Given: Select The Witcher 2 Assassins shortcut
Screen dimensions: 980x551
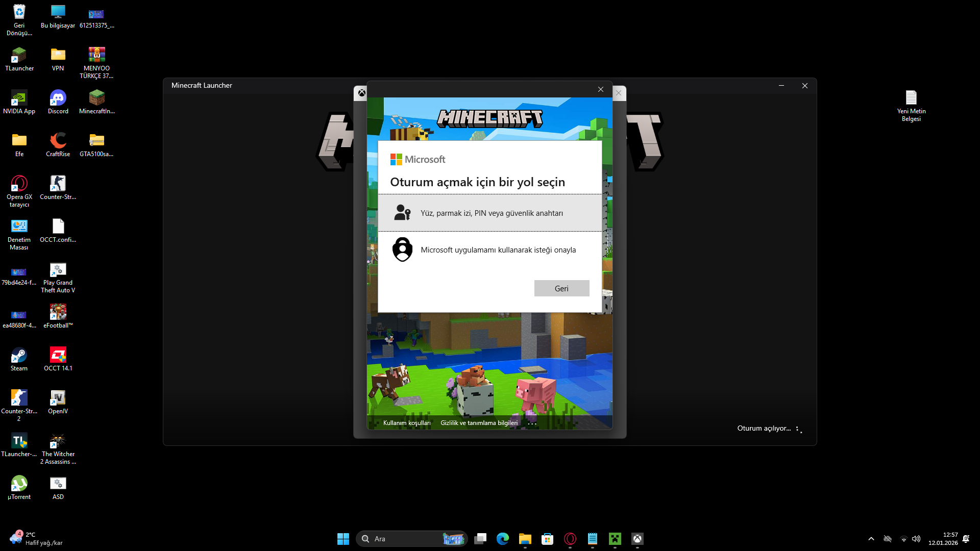Looking at the screenshot, I should (58, 448).
